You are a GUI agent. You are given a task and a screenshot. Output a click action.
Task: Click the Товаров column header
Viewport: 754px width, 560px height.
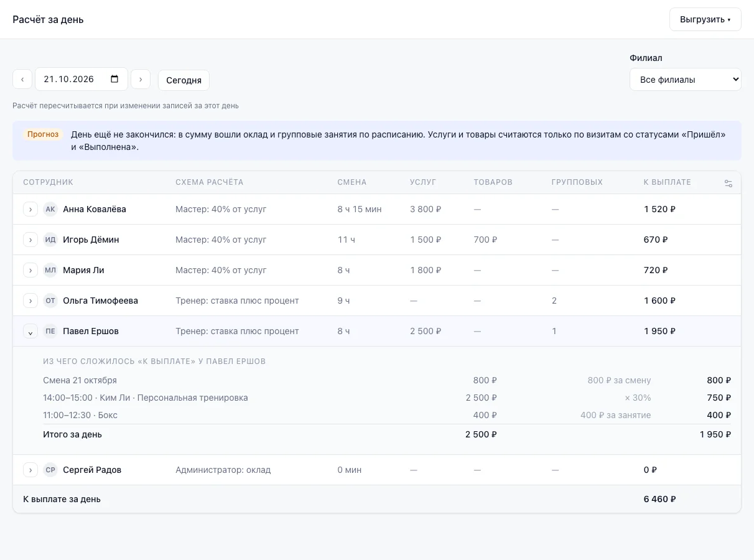[493, 182]
